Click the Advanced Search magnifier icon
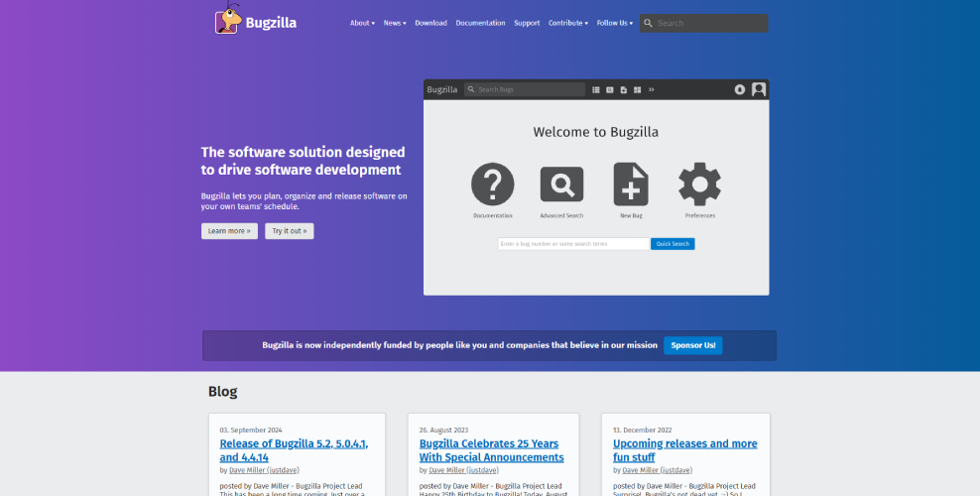 point(561,186)
